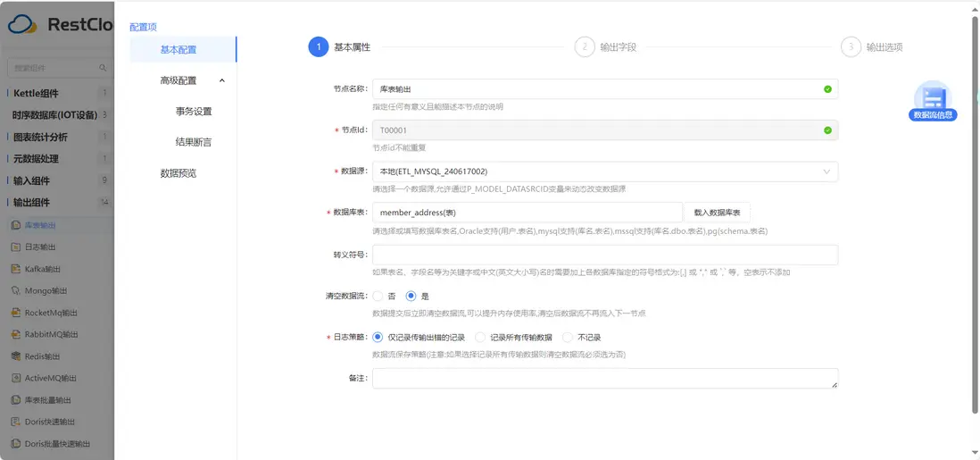Click the 节点Id input field

(x=605, y=130)
